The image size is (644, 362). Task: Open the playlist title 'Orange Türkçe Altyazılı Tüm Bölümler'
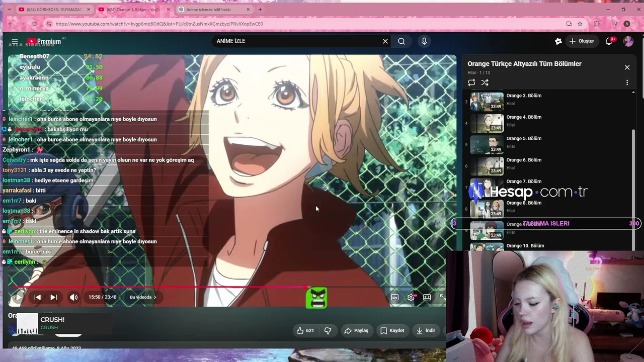point(524,64)
